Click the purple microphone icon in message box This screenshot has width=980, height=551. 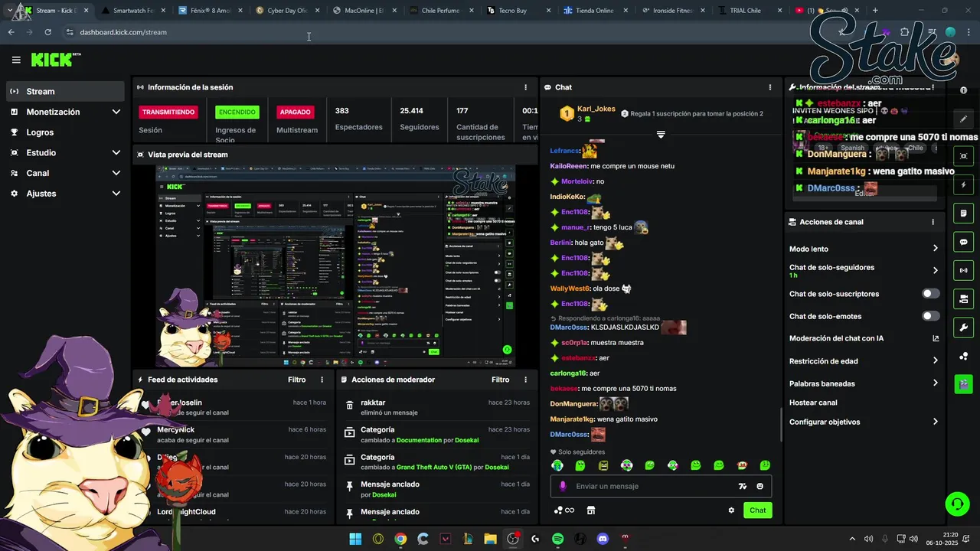click(563, 486)
